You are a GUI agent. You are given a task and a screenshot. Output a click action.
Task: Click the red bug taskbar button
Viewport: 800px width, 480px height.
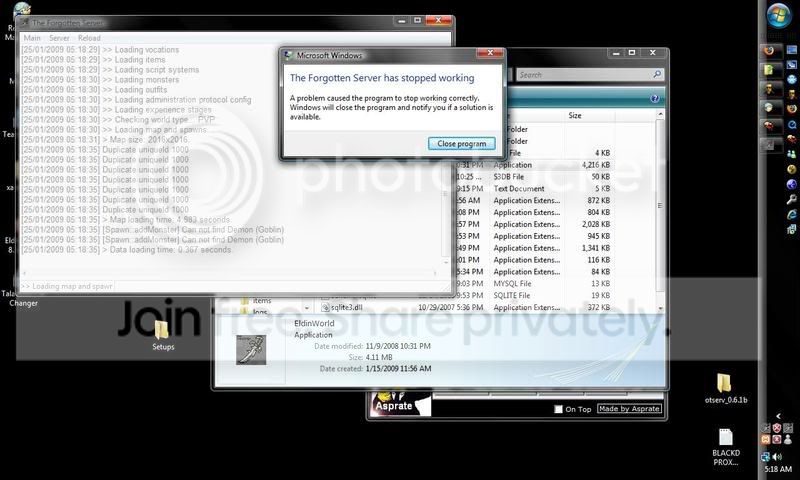(x=771, y=125)
